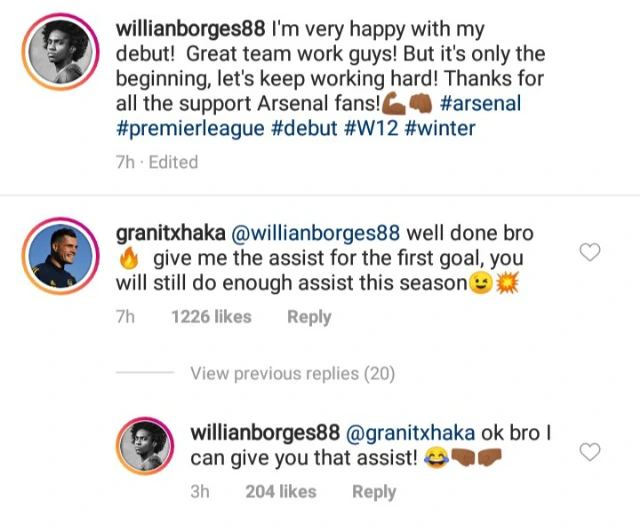The width and height of the screenshot is (640, 531).
Task: Open willianborges88's avatar in the reply
Action: [147, 448]
